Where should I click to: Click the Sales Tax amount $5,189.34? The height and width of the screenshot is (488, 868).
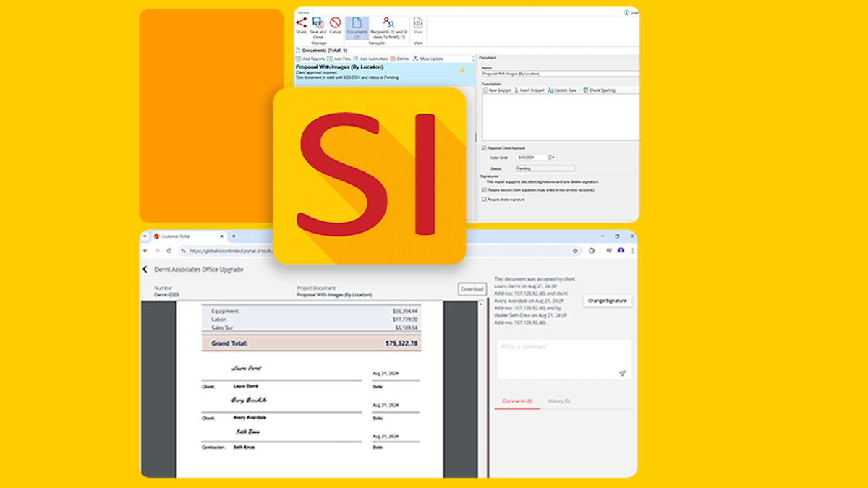406,328
